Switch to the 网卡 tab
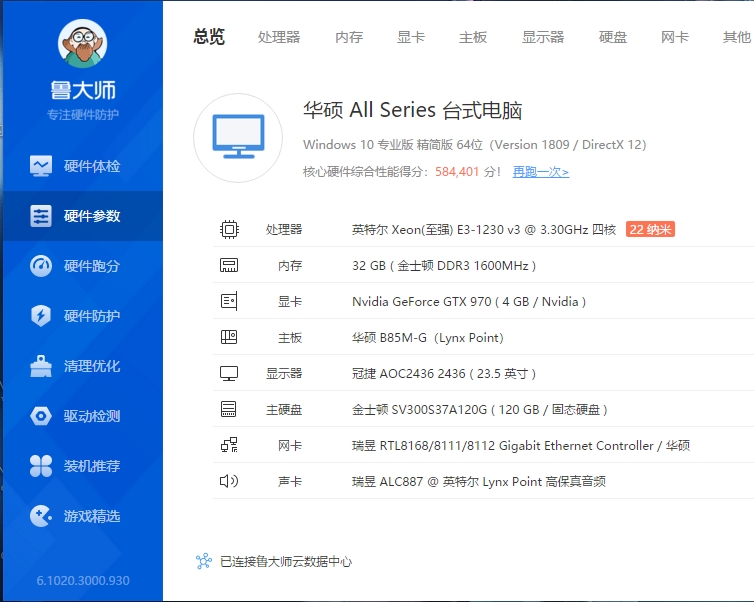 point(675,37)
